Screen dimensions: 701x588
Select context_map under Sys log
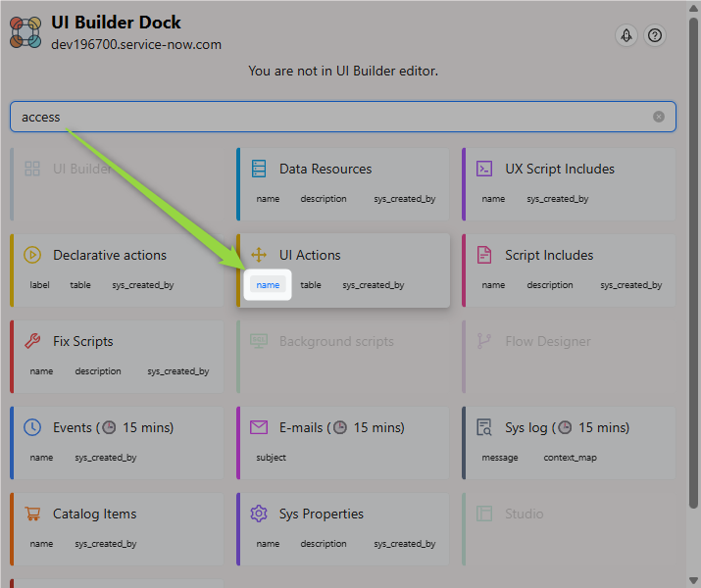571,458
